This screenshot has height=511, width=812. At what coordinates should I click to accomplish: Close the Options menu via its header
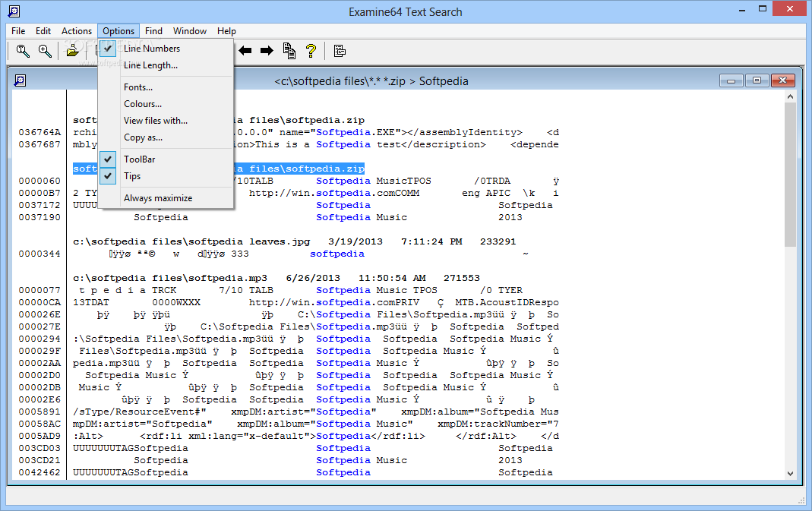tap(118, 31)
